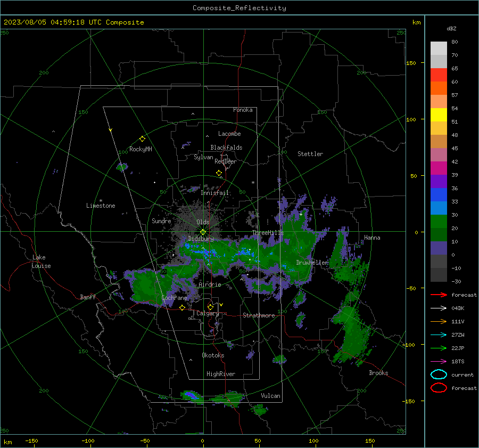Click the Didsbury label near radar center

201,239
